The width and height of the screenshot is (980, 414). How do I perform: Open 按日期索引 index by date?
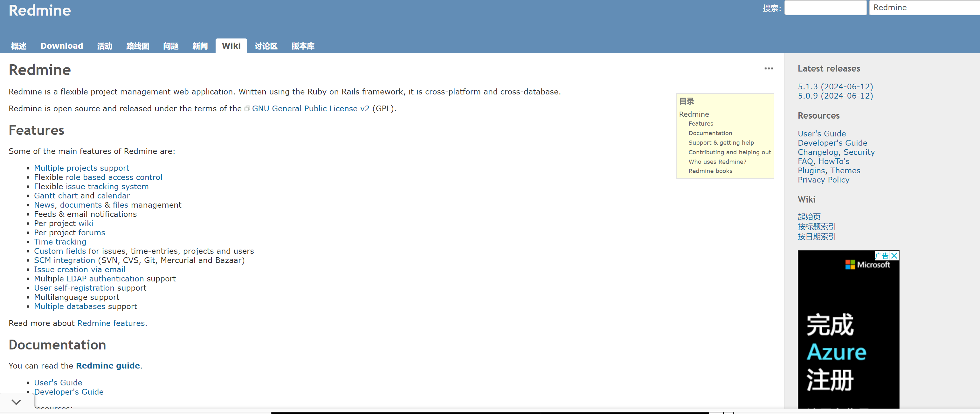point(817,236)
